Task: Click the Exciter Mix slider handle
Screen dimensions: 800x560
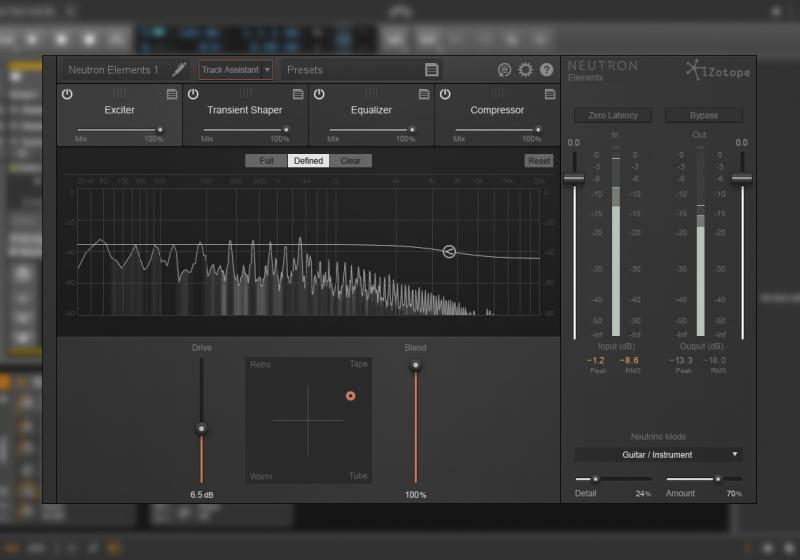Action: coord(160,130)
